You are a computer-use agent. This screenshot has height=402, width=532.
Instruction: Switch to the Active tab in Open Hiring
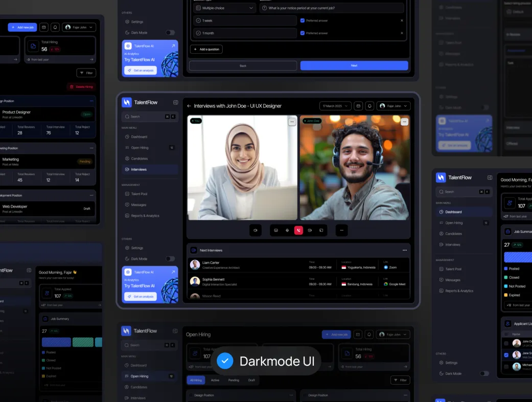pos(215,380)
